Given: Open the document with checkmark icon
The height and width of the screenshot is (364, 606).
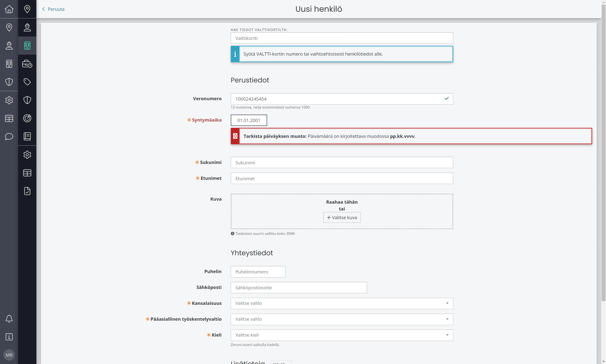Looking at the screenshot, I should [x=27, y=191].
